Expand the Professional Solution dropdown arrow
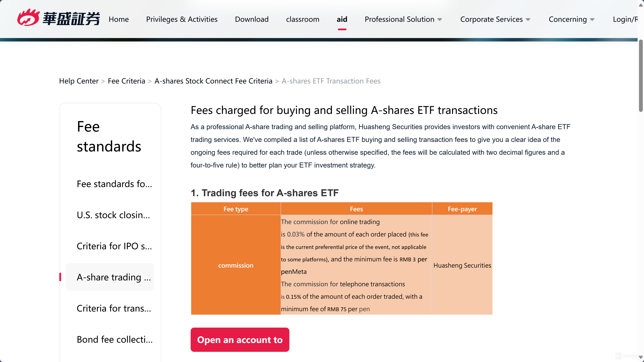The width and height of the screenshot is (644, 362). pos(440,20)
